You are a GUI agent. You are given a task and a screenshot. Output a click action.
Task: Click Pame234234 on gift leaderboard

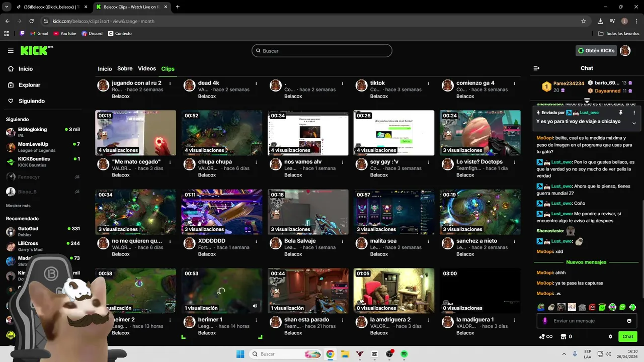569,83
